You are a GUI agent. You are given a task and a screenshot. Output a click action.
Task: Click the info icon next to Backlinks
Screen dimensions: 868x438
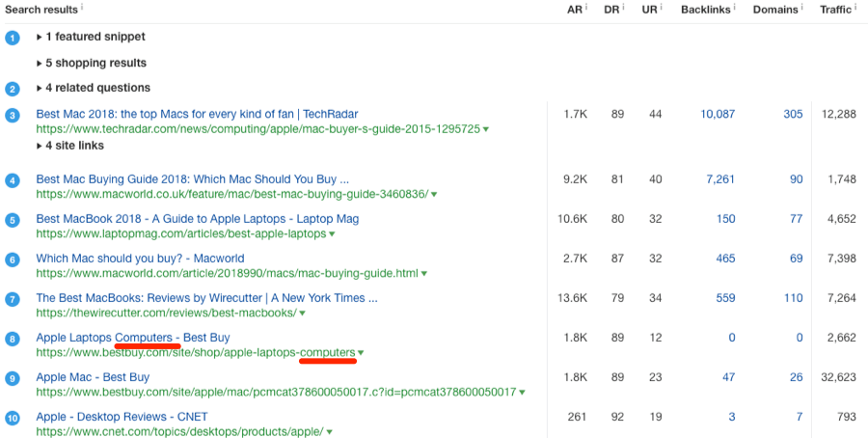[x=735, y=7]
